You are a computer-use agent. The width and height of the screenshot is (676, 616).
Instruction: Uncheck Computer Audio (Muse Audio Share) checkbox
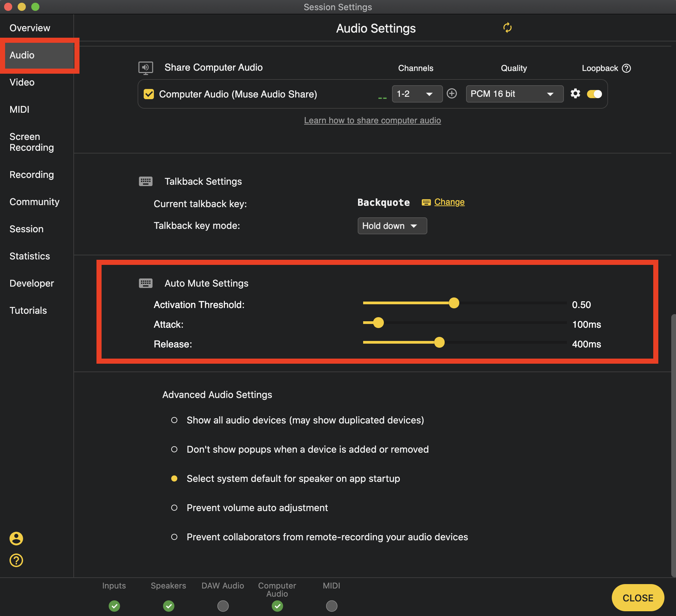pos(149,94)
